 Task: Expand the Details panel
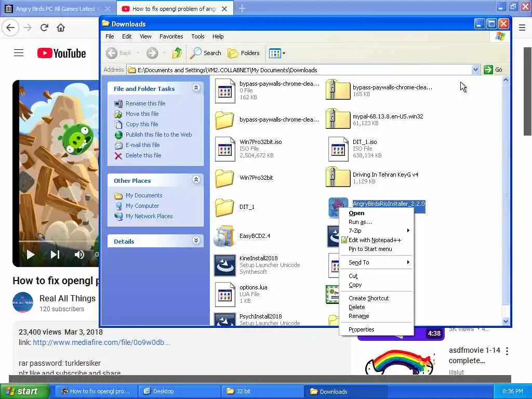click(x=196, y=241)
